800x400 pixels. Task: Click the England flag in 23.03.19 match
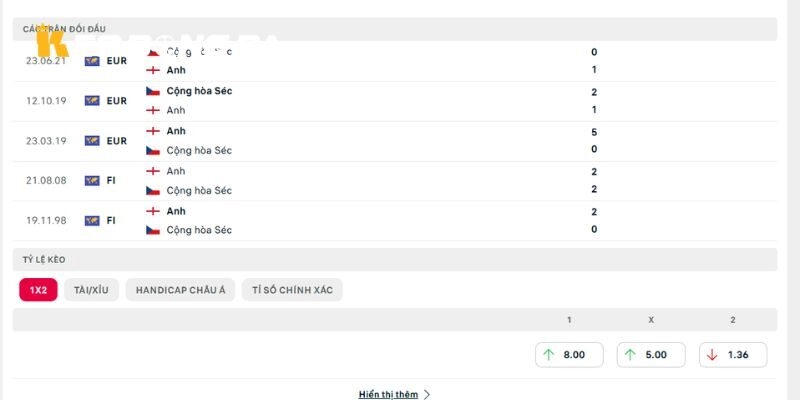tap(153, 131)
